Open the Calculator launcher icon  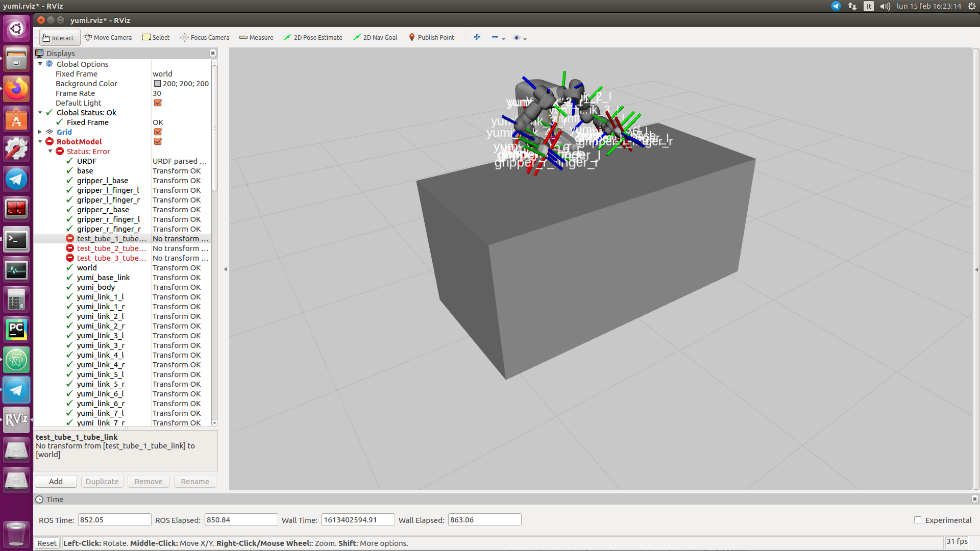point(16,300)
